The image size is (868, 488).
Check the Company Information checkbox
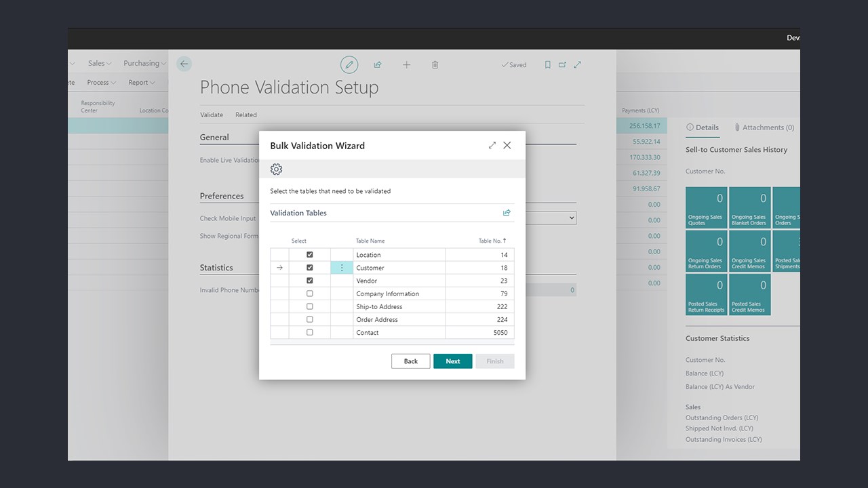pyautogui.click(x=310, y=293)
